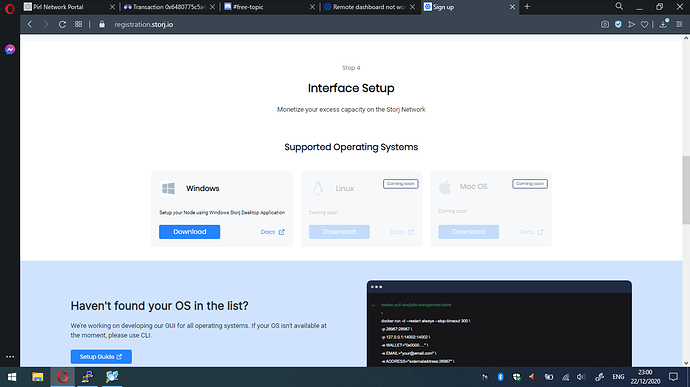The height and width of the screenshot is (387, 690).
Task: Open the Windows Docs link
Action: coord(272,232)
